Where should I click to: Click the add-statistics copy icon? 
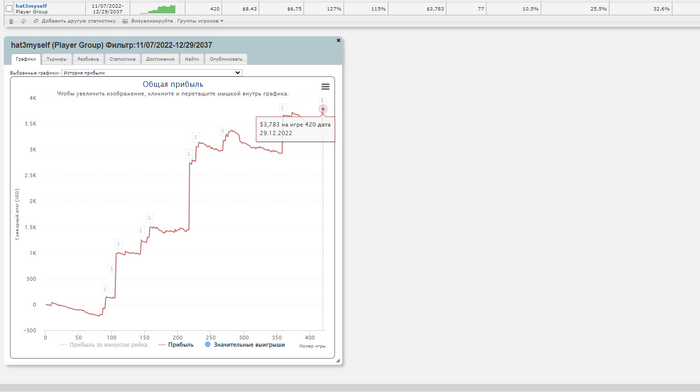point(36,21)
